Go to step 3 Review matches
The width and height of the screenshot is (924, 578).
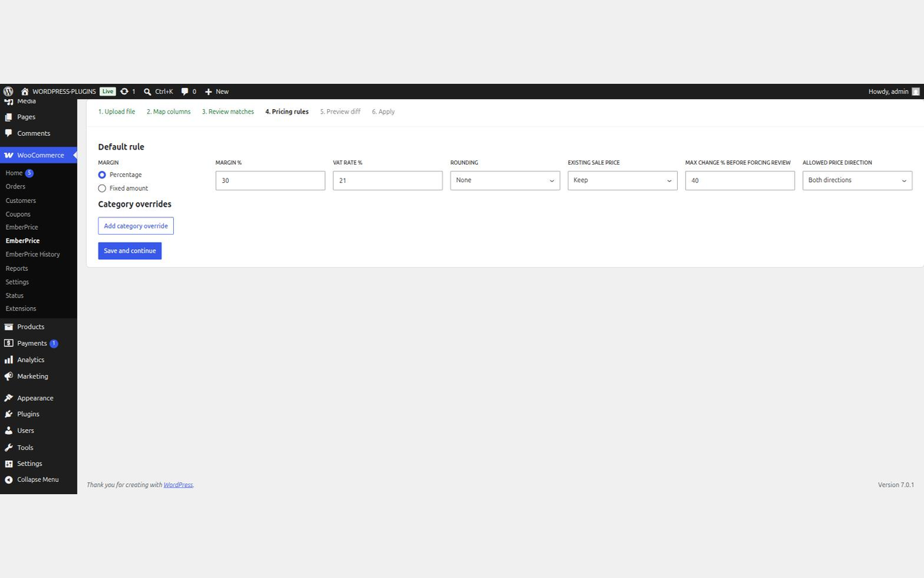click(228, 112)
